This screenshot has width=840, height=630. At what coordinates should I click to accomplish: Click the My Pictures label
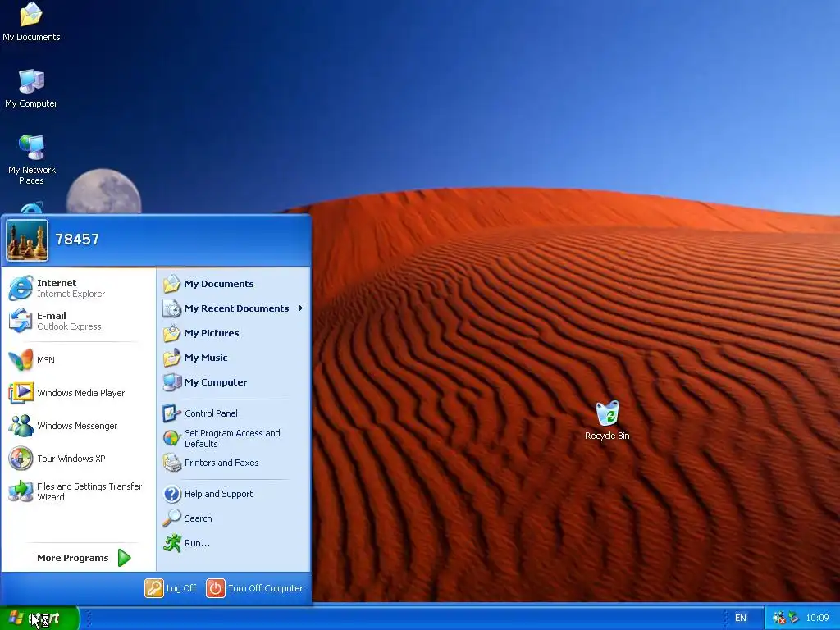coord(212,333)
